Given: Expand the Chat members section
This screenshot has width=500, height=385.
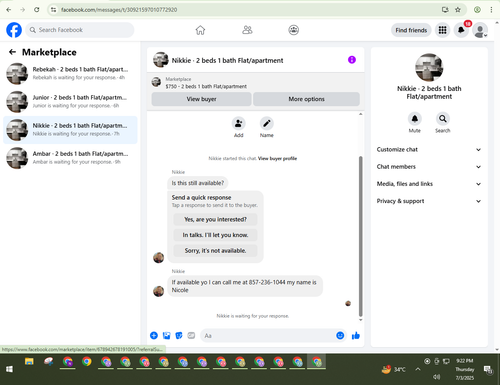Looking at the screenshot, I should pyautogui.click(x=429, y=167).
